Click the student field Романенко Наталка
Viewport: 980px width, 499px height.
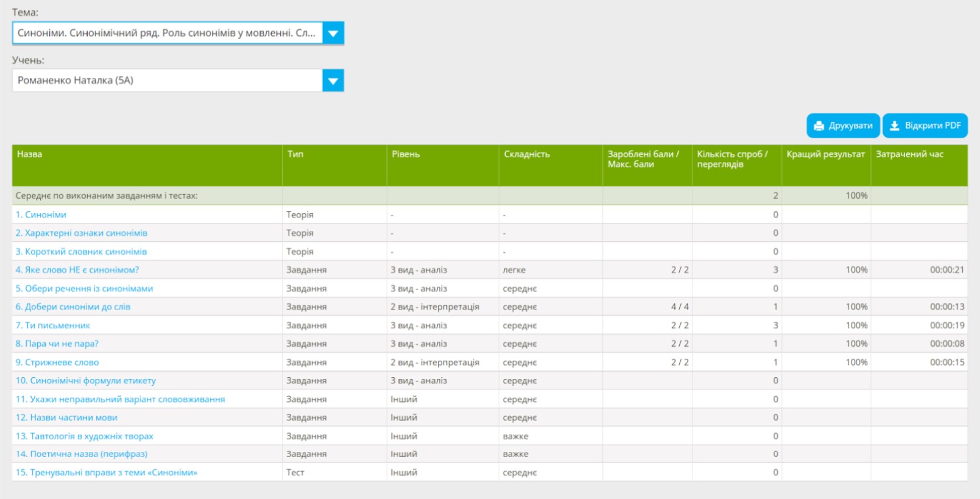pos(167,80)
